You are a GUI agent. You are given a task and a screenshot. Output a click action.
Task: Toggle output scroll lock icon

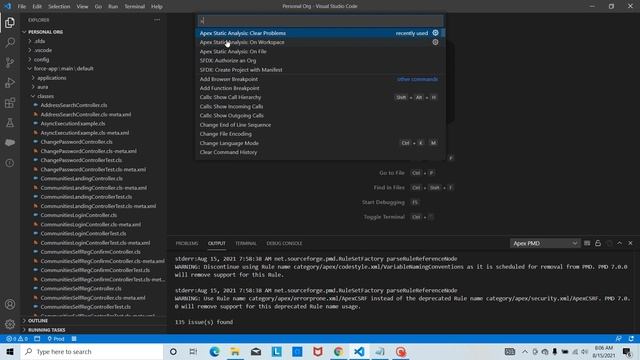tap(598, 243)
